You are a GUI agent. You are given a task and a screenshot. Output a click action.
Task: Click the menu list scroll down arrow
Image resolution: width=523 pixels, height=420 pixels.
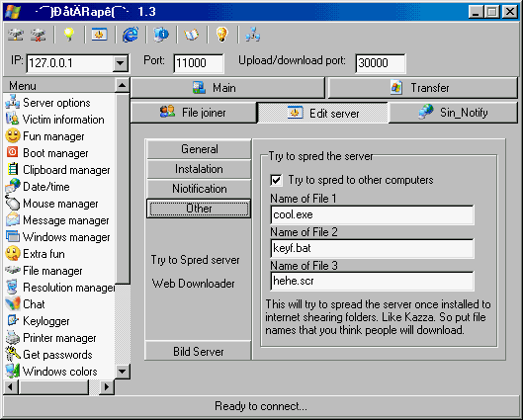[122, 371]
